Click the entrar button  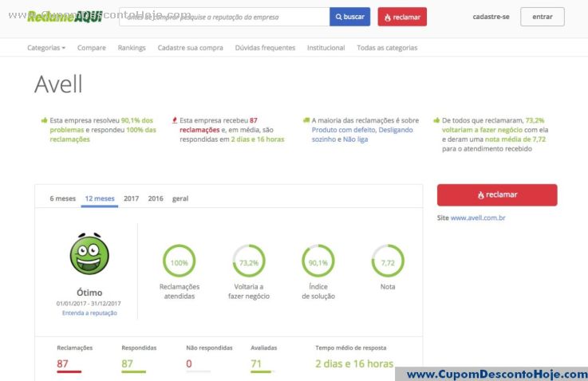click(x=543, y=17)
